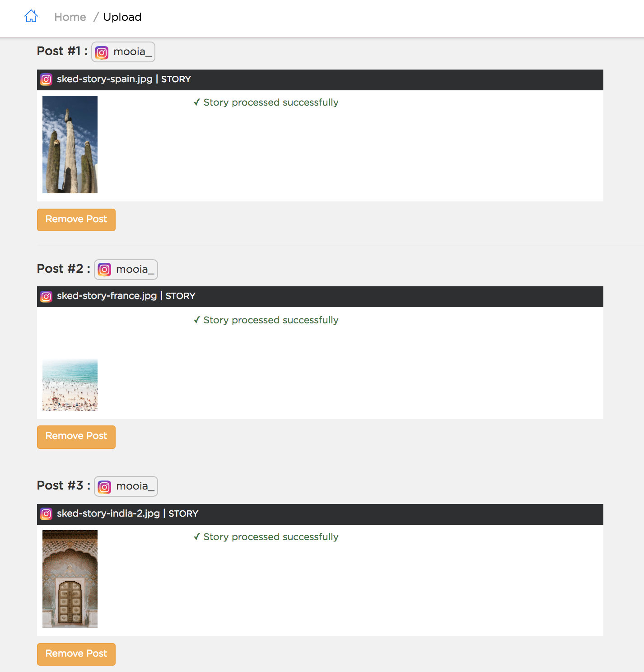The image size is (644, 672).
Task: Select sked-story-france.jpg file header
Action: pos(320,297)
